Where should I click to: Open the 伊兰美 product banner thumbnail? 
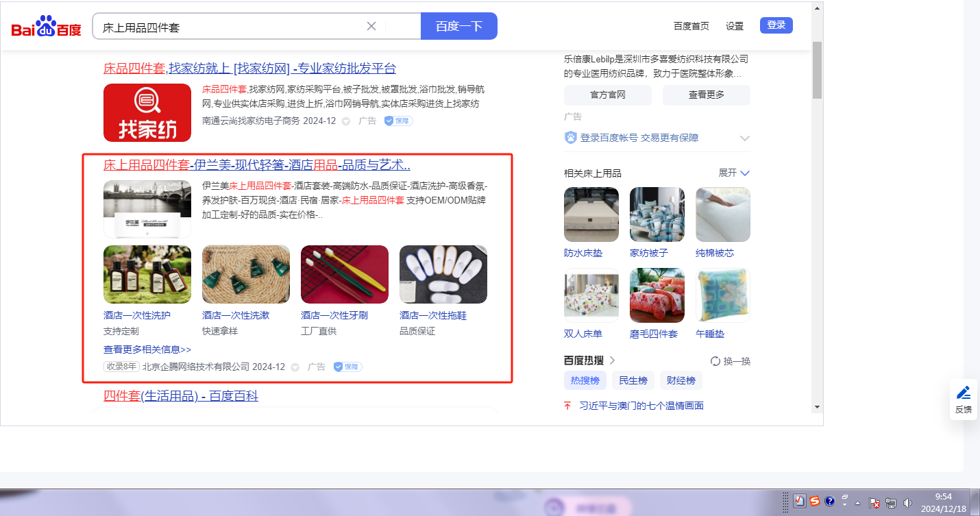(x=147, y=209)
